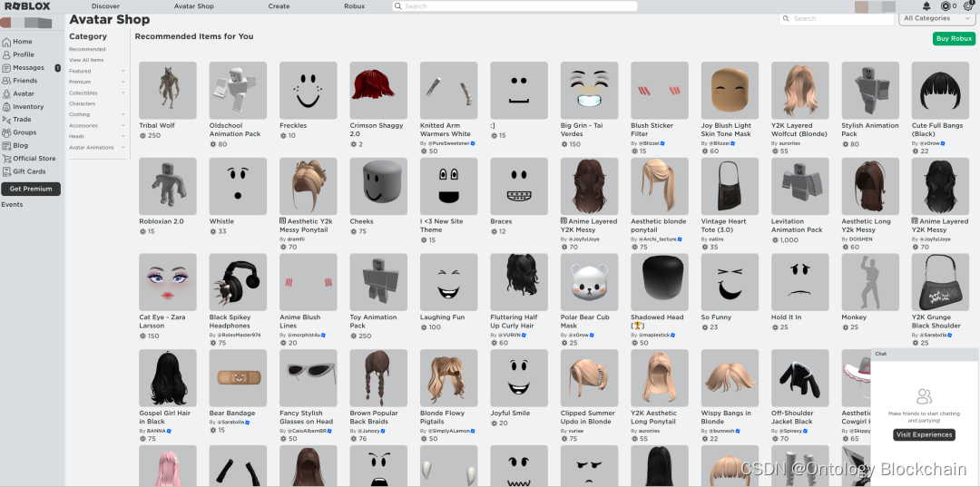Open Cute Full Bangs (Black) item
The image size is (980, 487).
pyautogui.click(x=941, y=91)
